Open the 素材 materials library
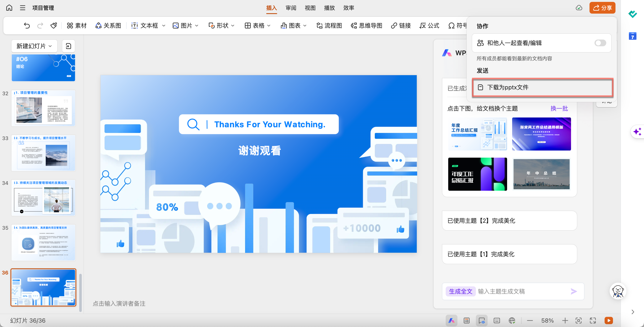The height and width of the screenshot is (327, 644). (x=77, y=26)
